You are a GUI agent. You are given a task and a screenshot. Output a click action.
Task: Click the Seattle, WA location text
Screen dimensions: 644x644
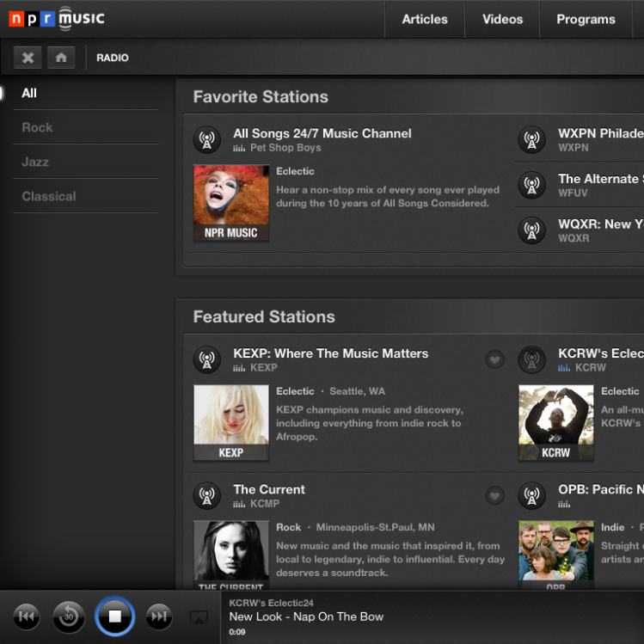tap(358, 391)
